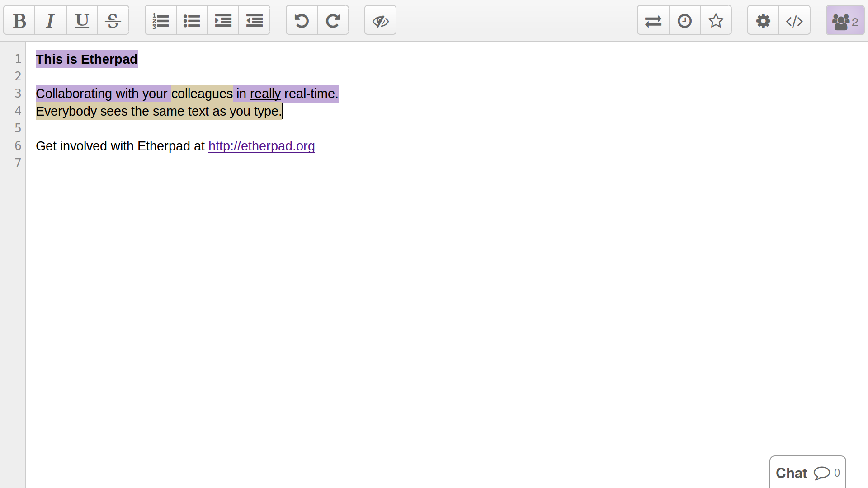The width and height of the screenshot is (868, 488).
Task: Insert an unordered bullet list
Action: click(x=192, y=20)
